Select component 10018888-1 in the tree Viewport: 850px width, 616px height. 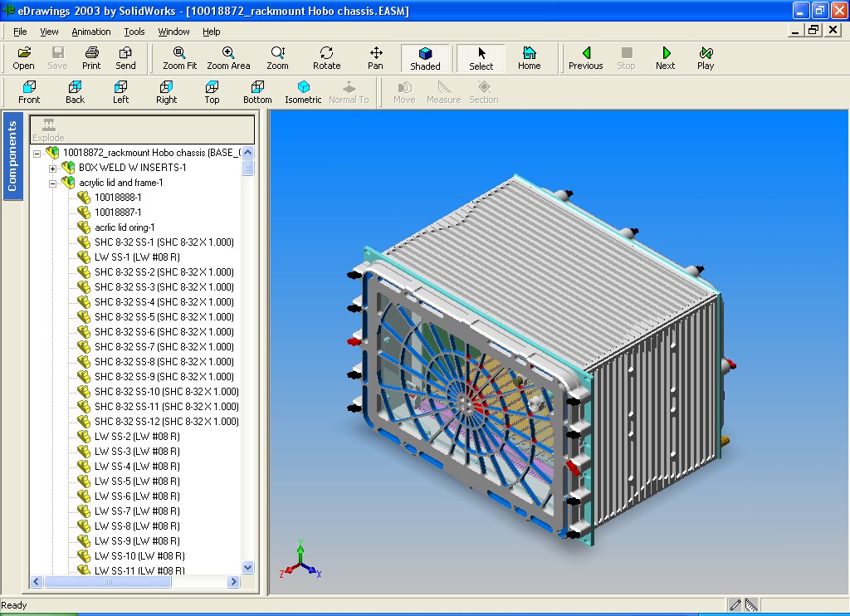point(118,198)
